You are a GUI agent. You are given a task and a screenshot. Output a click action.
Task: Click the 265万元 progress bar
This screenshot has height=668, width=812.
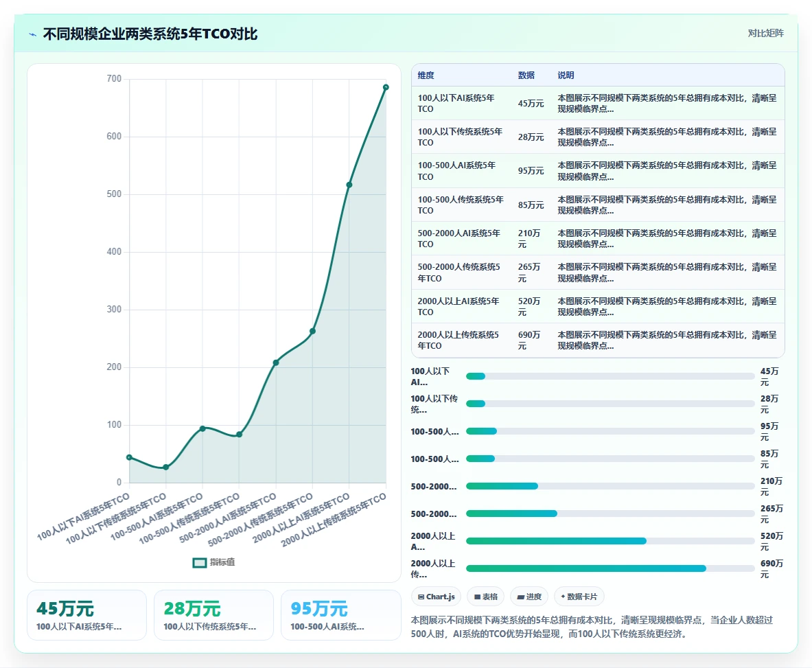pos(610,514)
